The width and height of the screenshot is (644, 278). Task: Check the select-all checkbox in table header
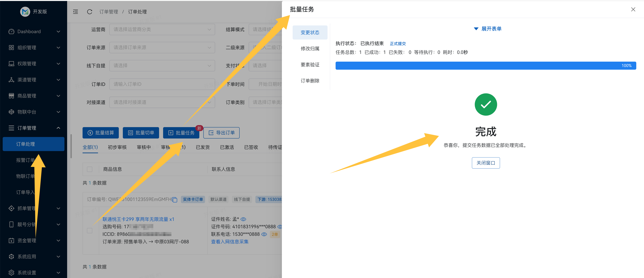(x=89, y=169)
